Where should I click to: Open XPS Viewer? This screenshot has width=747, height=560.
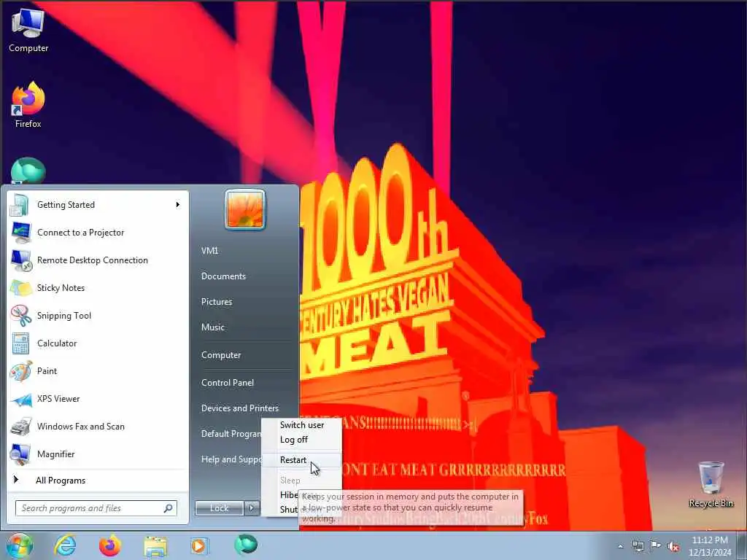pos(98,399)
